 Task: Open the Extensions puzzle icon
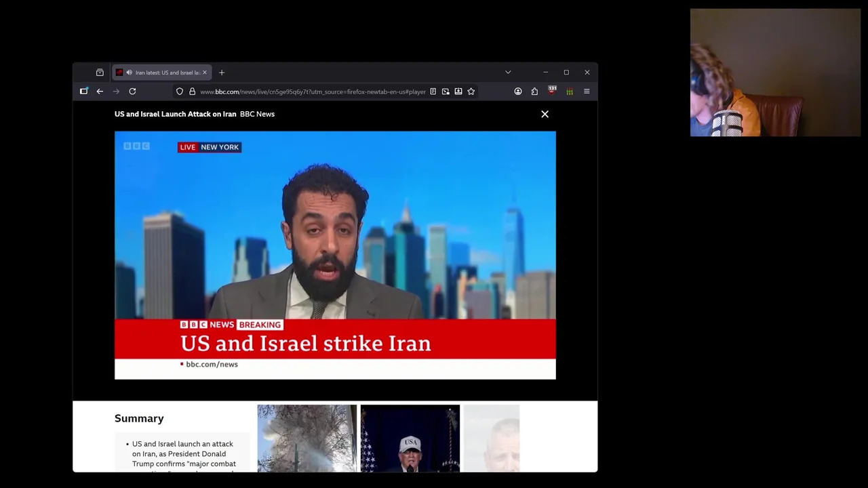(x=535, y=91)
